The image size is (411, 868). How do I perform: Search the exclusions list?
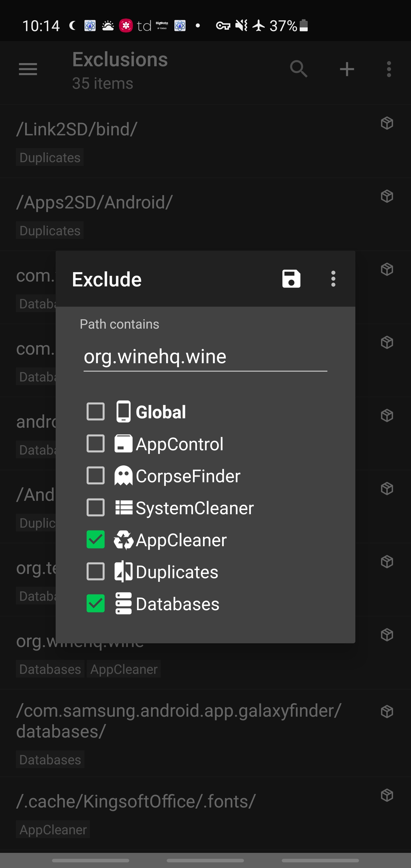(299, 69)
